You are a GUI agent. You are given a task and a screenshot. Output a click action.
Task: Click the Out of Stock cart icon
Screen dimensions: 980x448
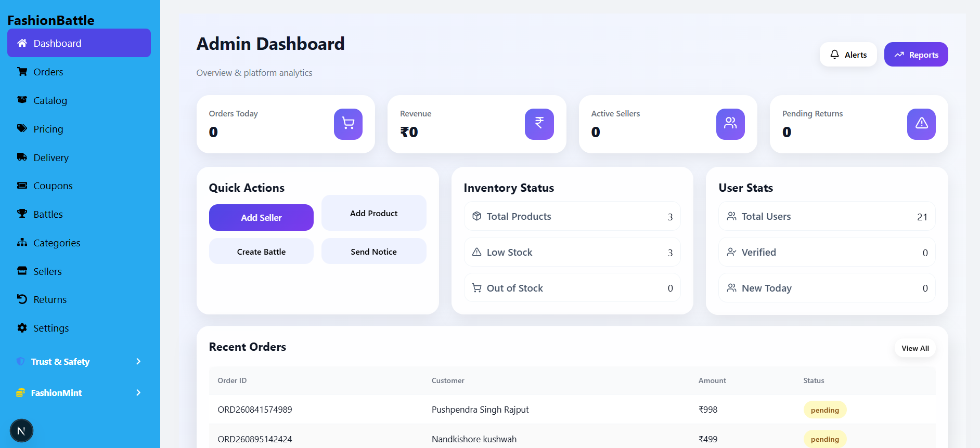476,287
